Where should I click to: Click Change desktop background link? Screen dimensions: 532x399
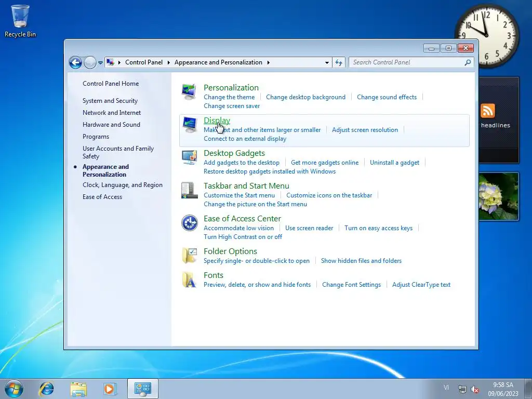click(x=305, y=97)
